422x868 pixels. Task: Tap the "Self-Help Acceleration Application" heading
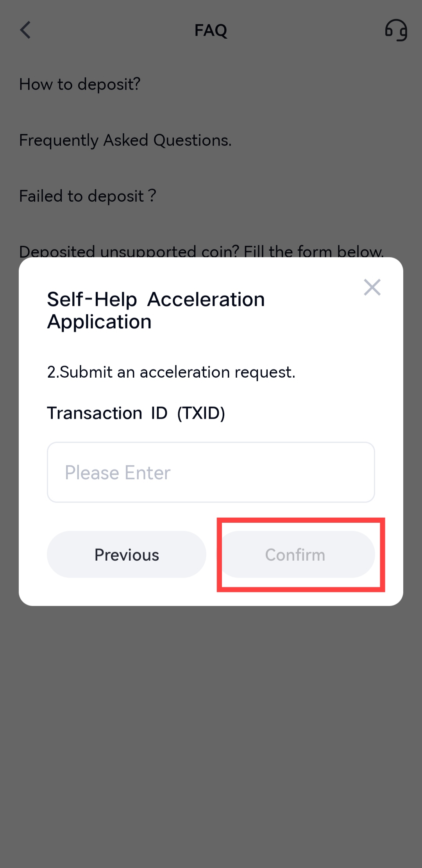156,310
